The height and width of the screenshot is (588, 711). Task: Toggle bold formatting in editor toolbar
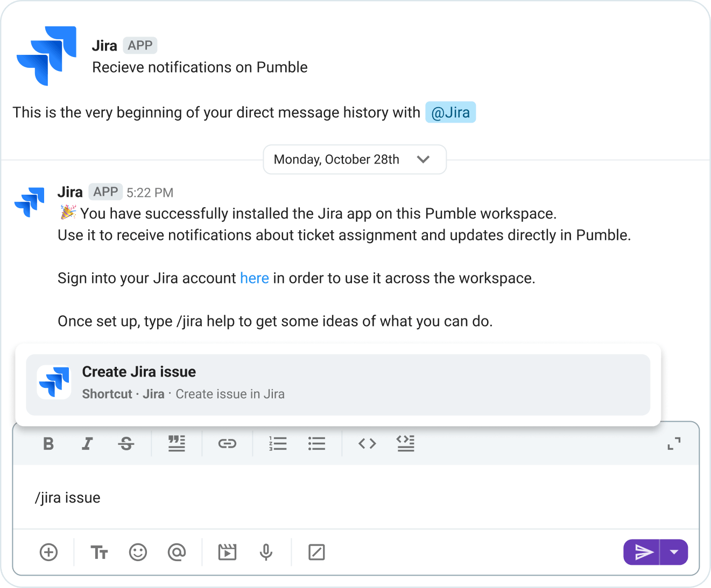coord(48,444)
